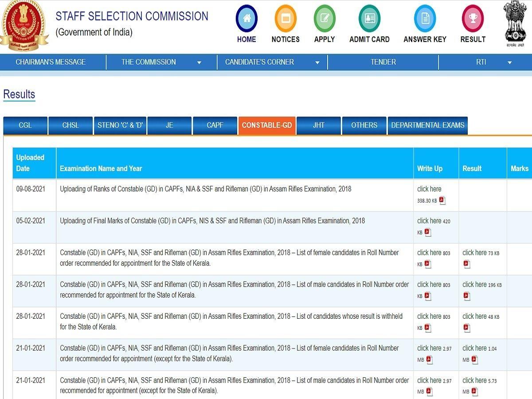The image size is (532, 399).
Task: Switch to the CHSL tab
Action: coord(70,125)
